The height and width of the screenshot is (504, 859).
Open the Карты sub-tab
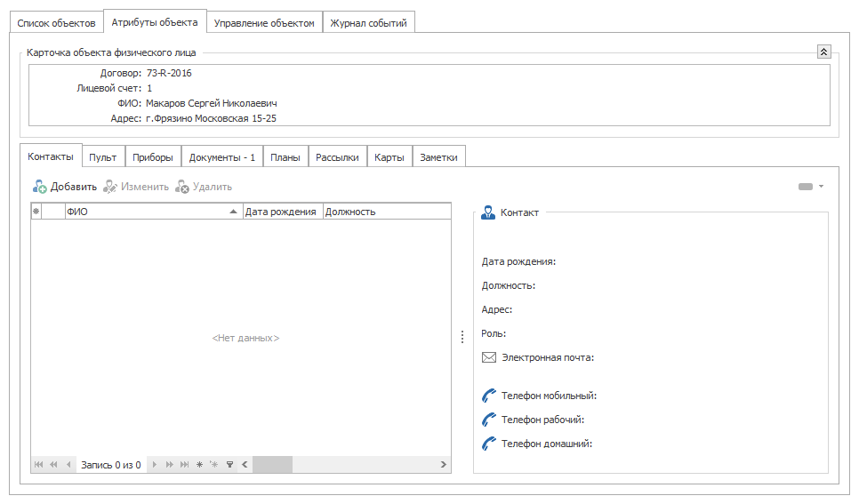click(389, 157)
